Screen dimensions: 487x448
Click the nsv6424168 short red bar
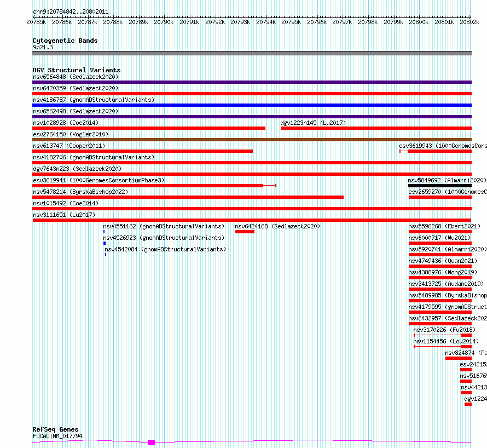coord(245,232)
